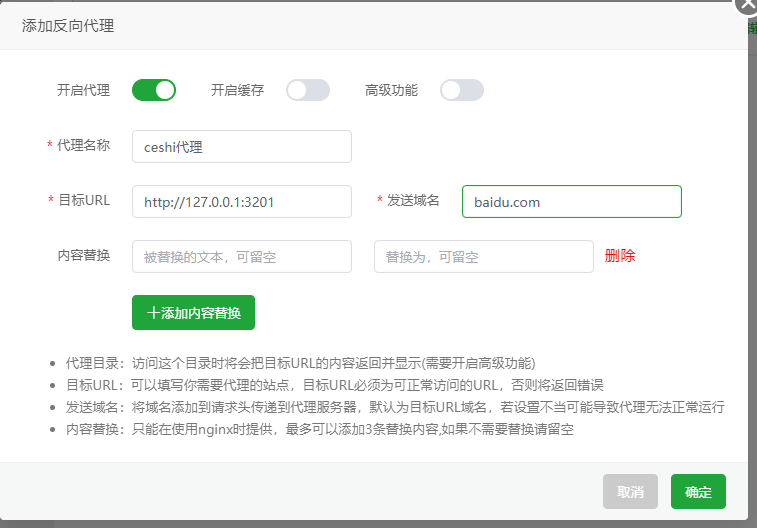The width and height of the screenshot is (757, 528).
Task: Click the 添加反向代理 dialog title
Action: tap(68, 26)
